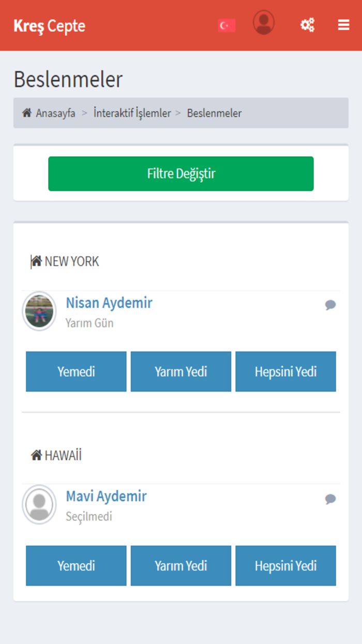Select Yarım Yedi for Mavi Aydemir
This screenshot has width=362, height=644.
click(x=181, y=566)
